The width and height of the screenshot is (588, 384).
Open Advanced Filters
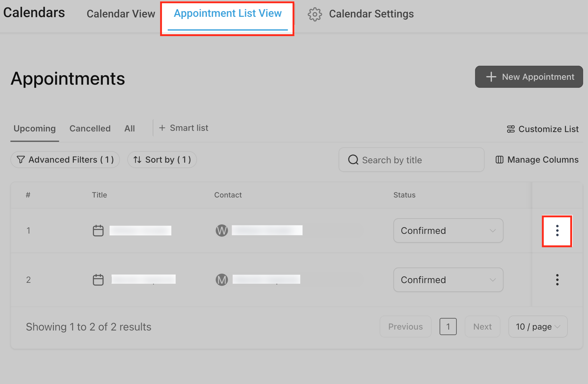coord(65,160)
